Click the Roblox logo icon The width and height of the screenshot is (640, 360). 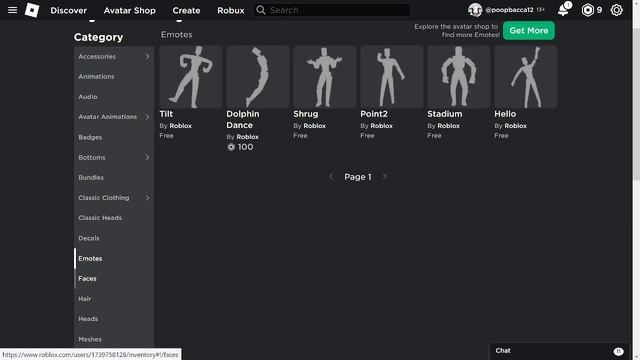(x=32, y=10)
